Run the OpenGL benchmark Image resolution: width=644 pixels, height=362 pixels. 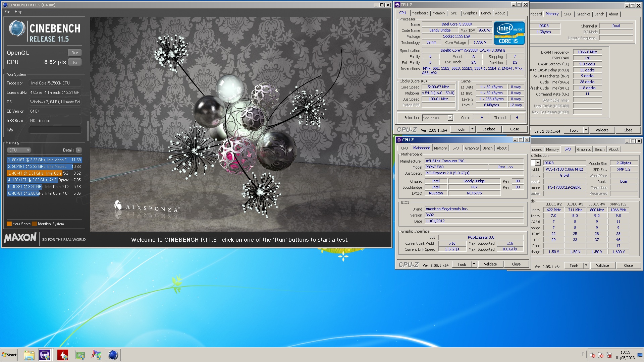[75, 53]
